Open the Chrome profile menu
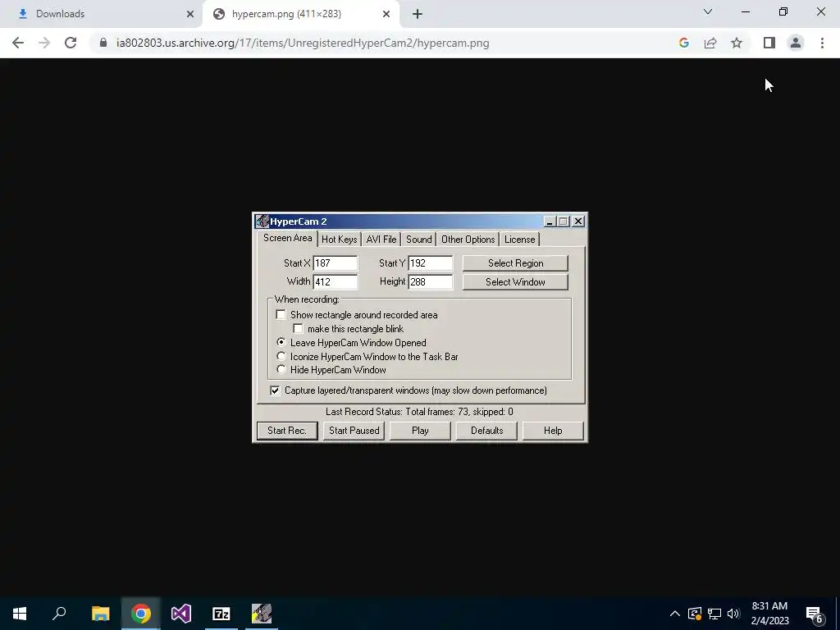840x630 pixels. pyautogui.click(x=796, y=43)
